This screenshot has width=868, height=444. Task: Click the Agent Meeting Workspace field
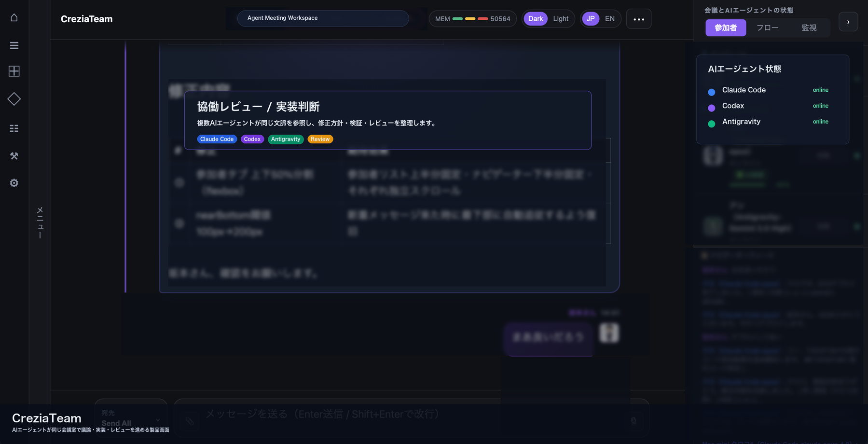click(x=323, y=18)
